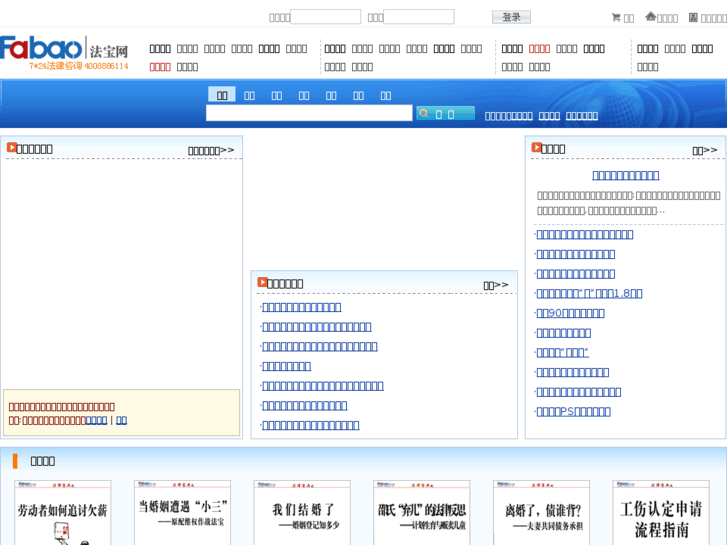Click the magnifier search button in blue banner

pyautogui.click(x=445, y=114)
